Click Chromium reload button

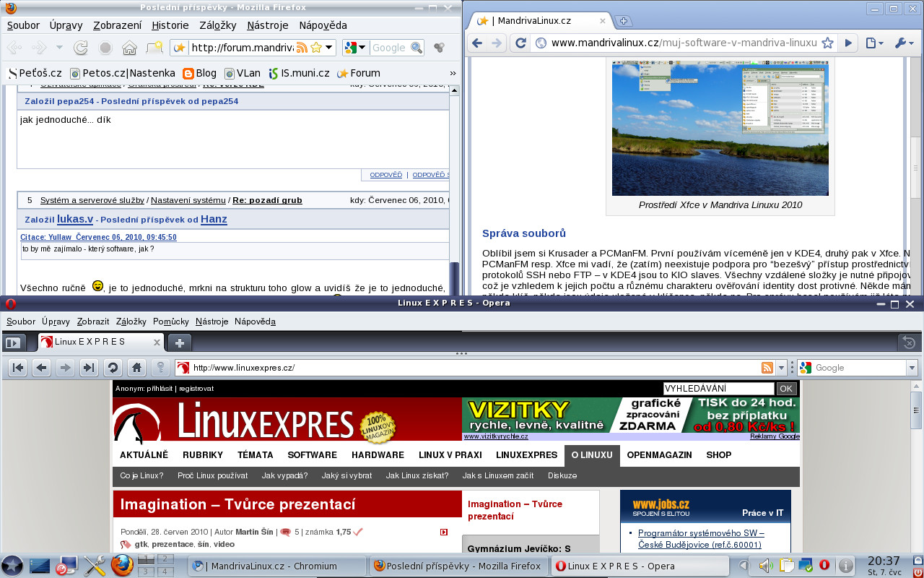519,43
